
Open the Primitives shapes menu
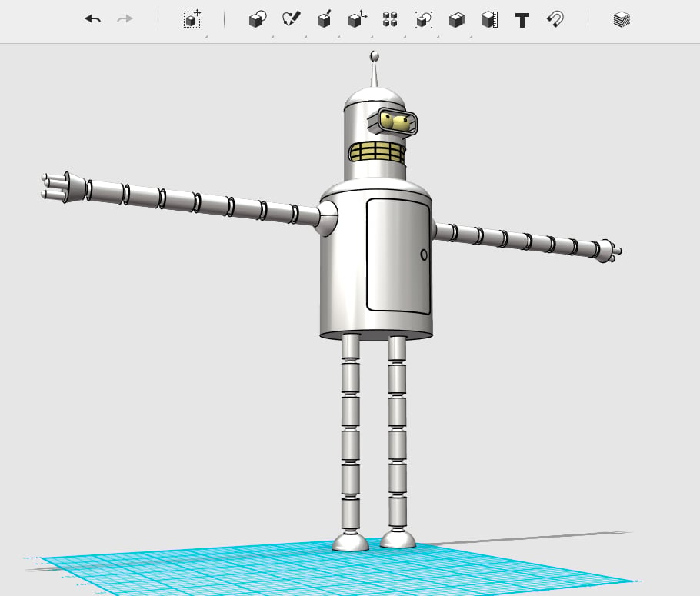(x=258, y=20)
